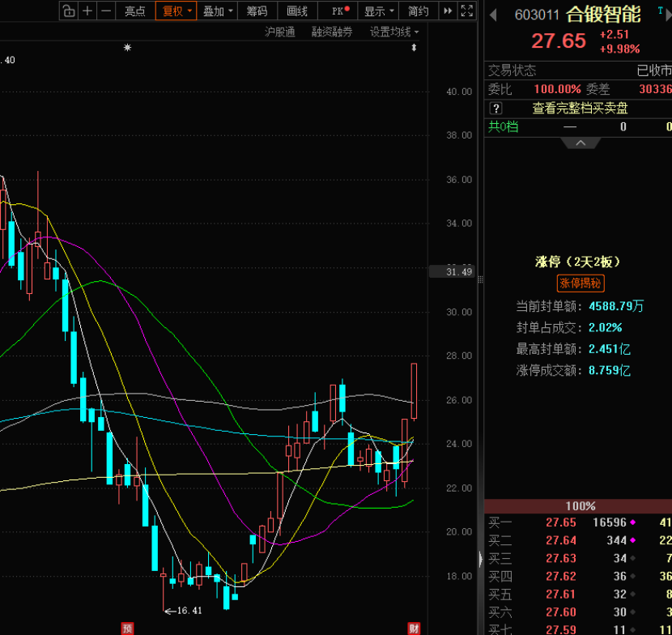Click the 最高封单额 value 2.451亿
672x635 pixels.
click(609, 349)
